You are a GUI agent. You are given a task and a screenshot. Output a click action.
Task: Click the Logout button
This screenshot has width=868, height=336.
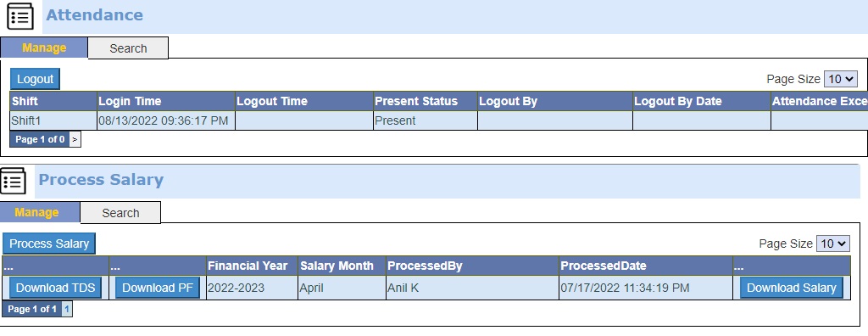point(35,79)
